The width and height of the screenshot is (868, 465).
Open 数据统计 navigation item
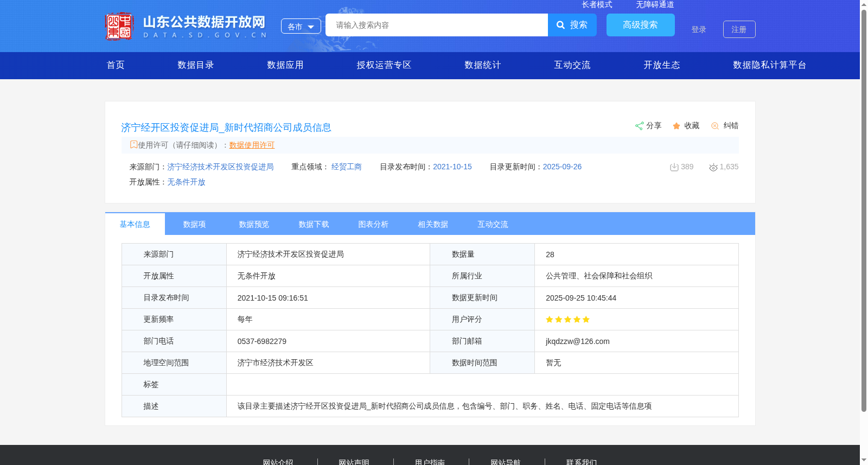coord(483,65)
